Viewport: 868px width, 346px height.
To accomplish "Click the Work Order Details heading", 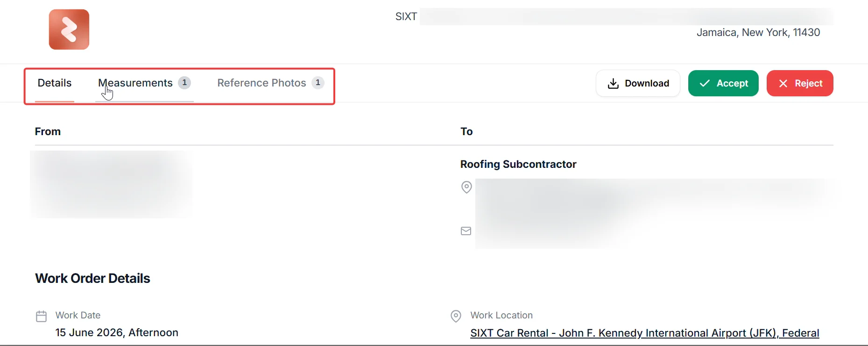I will 92,278.
